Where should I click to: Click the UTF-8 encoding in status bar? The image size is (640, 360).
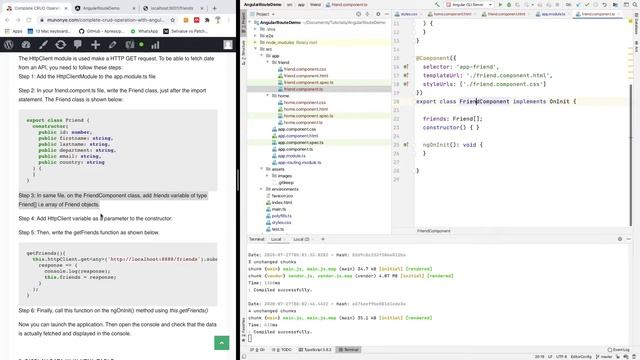pyautogui.click(x=562, y=357)
